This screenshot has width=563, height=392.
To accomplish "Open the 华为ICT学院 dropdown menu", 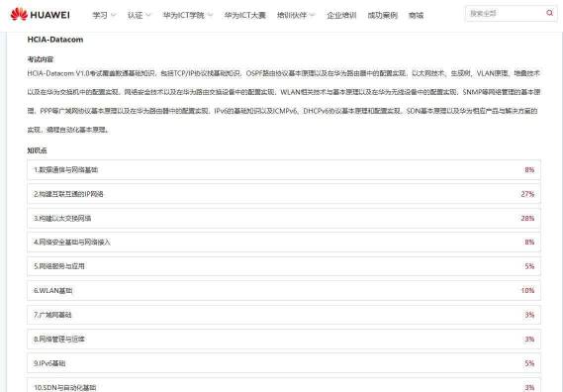I will coord(187,15).
